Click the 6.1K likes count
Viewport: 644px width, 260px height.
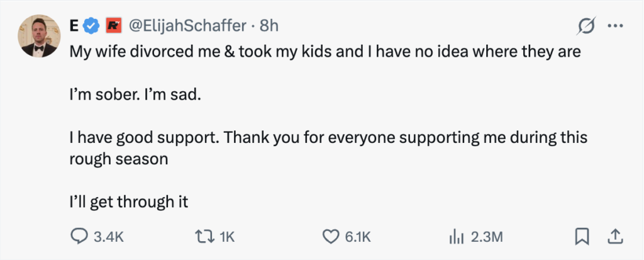coord(358,237)
